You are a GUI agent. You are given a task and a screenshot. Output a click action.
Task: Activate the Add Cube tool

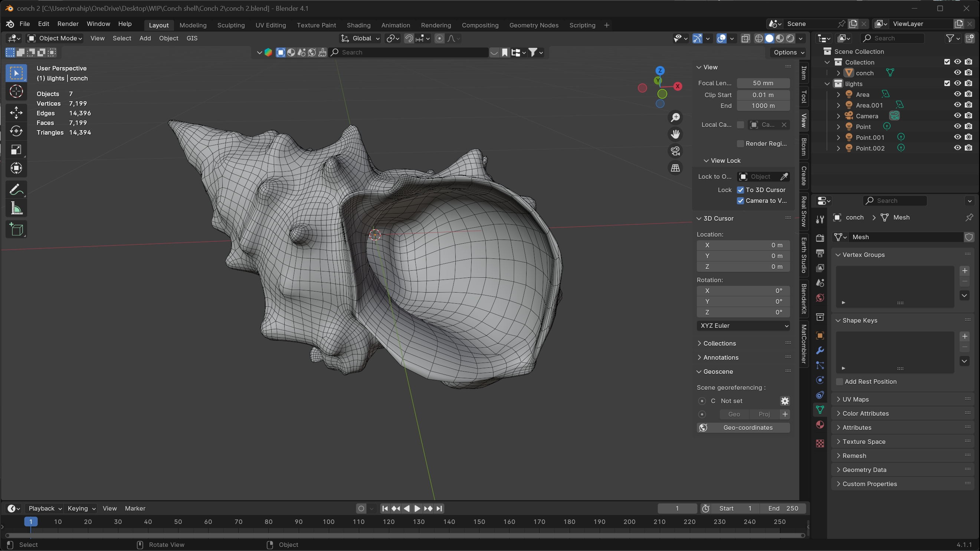coord(16,229)
